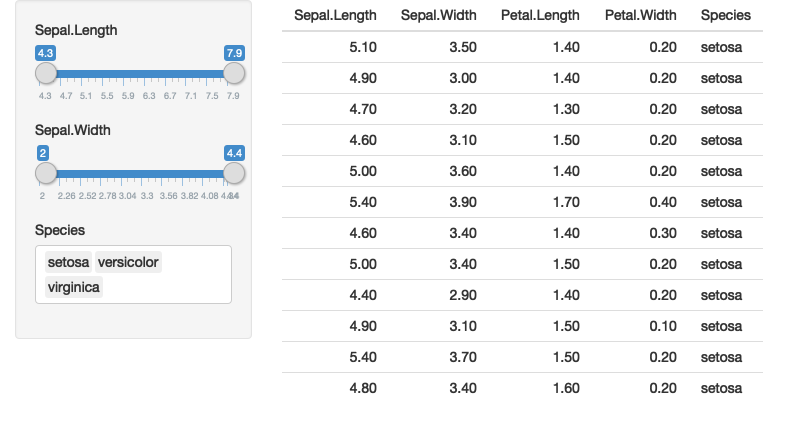Click the first table row with 5.10 sepal length
This screenshot has height=423, width=800.
(521, 47)
